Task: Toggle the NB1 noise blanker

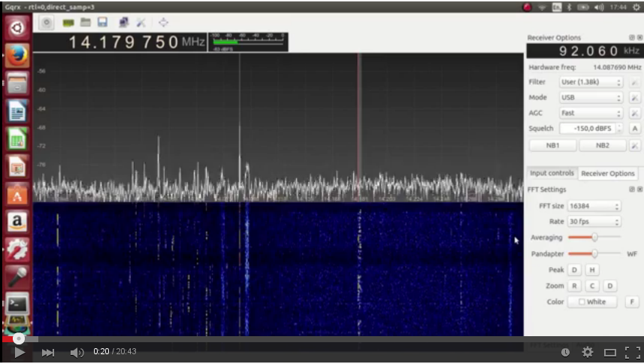Action: 552,145
